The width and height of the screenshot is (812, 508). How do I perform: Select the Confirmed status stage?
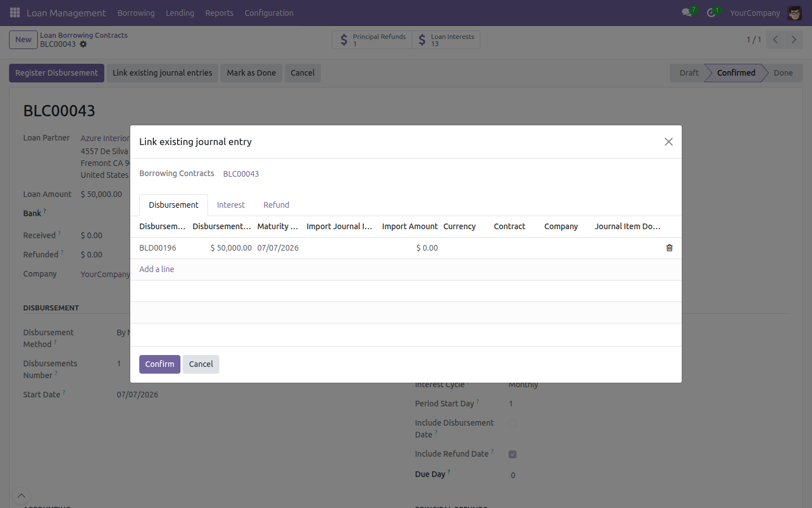pos(736,73)
